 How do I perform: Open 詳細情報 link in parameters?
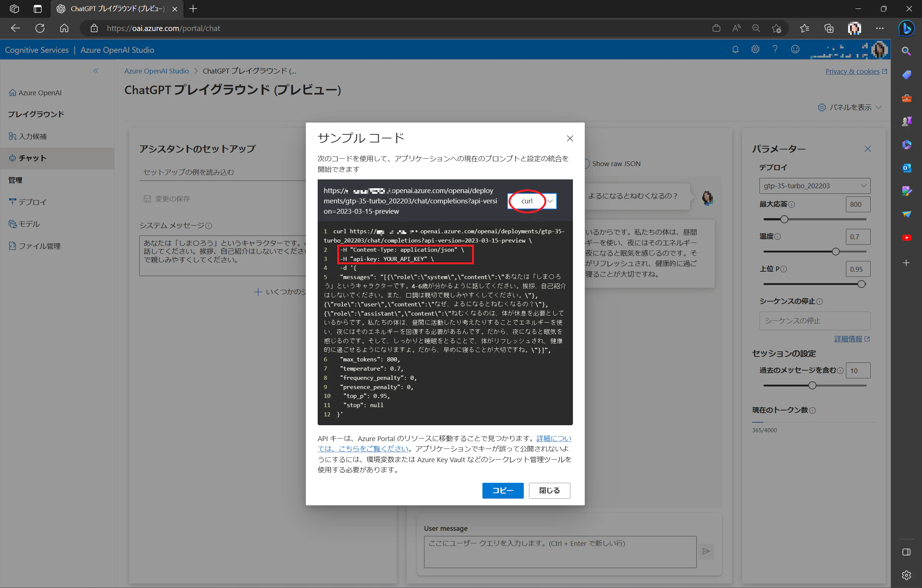(x=851, y=339)
